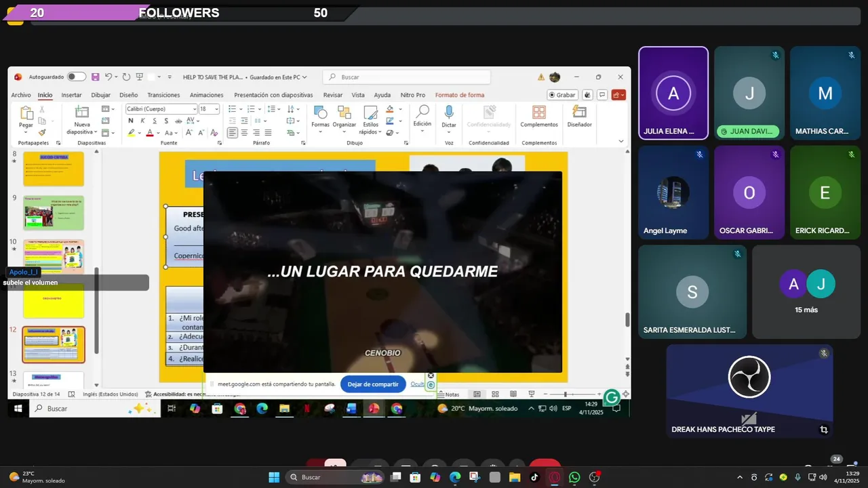Switch to reading view in the status bar
This screenshot has height=488, width=868.
[x=513, y=394]
